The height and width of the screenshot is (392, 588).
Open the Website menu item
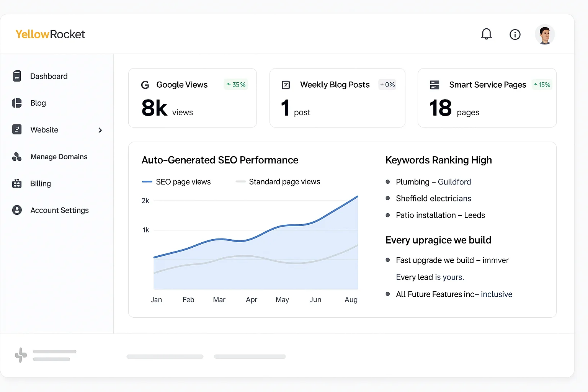[44, 130]
